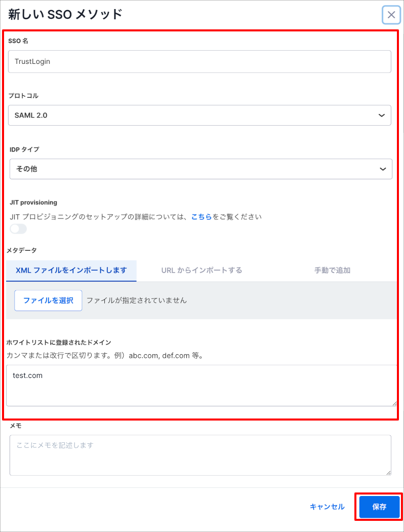Toggle the JIT provisioning switch
The image size is (404, 532).
click(18, 229)
